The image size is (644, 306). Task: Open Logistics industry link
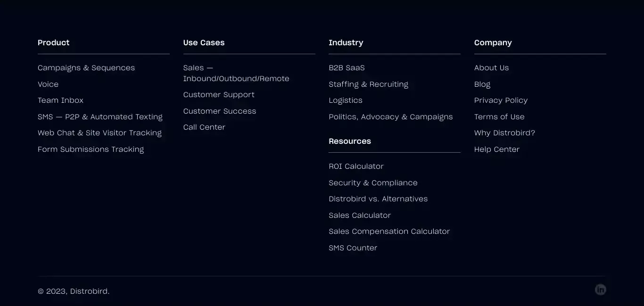click(346, 100)
